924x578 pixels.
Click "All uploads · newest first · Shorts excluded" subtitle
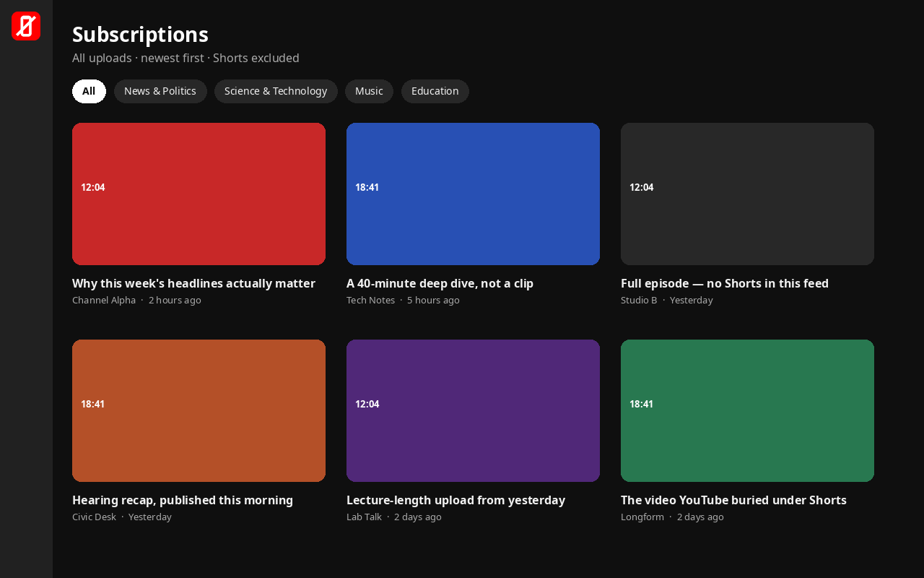click(186, 58)
